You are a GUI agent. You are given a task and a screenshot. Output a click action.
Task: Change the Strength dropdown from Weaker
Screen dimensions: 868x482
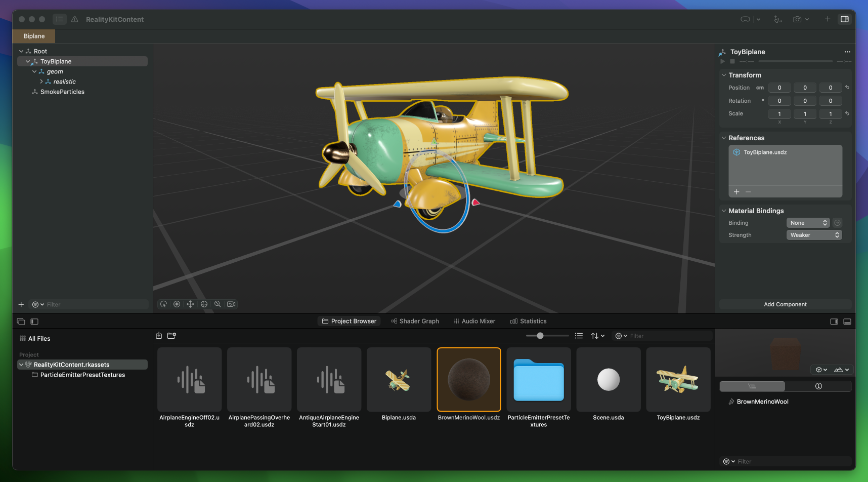coord(814,235)
